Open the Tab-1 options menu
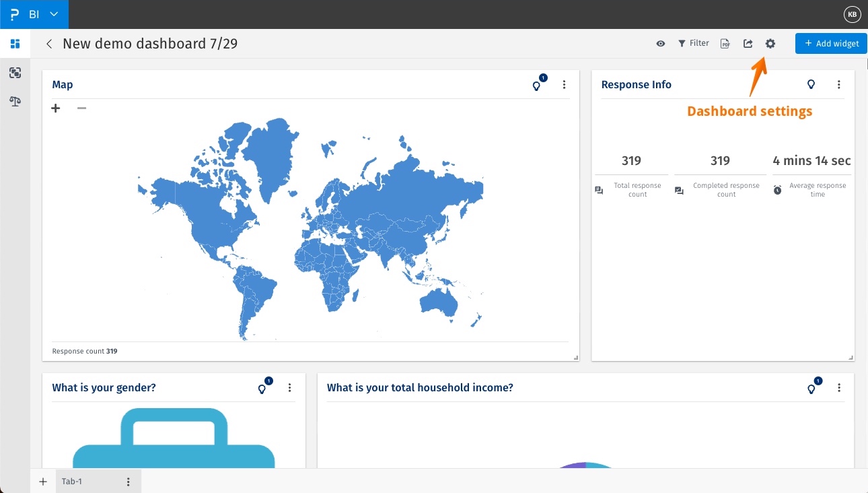This screenshot has height=493, width=868. [128, 481]
